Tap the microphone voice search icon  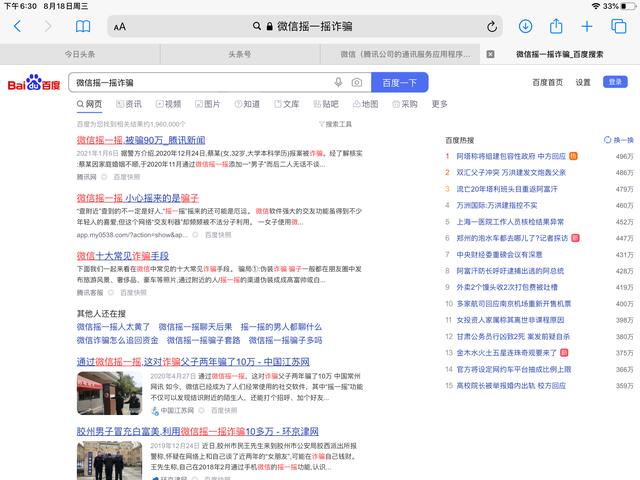[338, 82]
